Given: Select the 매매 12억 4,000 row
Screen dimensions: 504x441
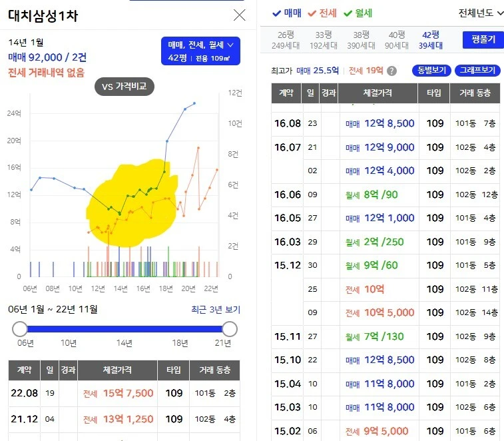Looking at the screenshot, I should pos(401,171).
